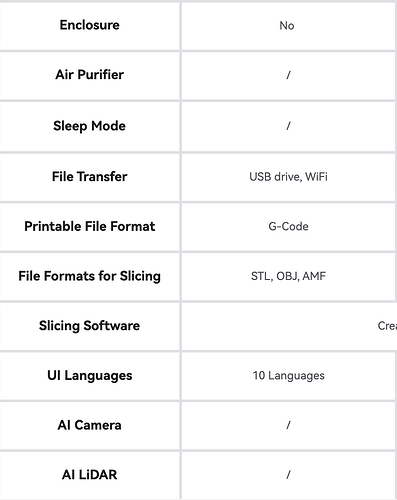The image size is (397, 500).
Task: Select the slash value beside AI LiDAR
Action: point(288,475)
